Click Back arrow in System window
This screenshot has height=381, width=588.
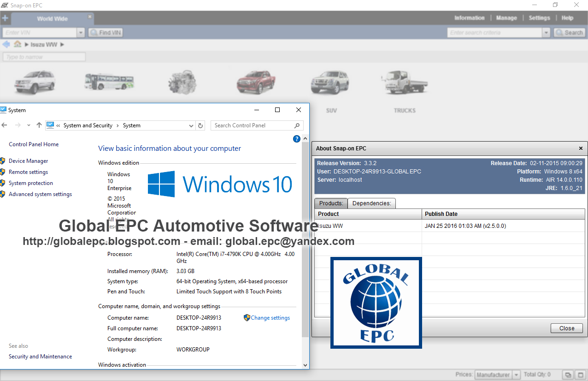pos(5,125)
